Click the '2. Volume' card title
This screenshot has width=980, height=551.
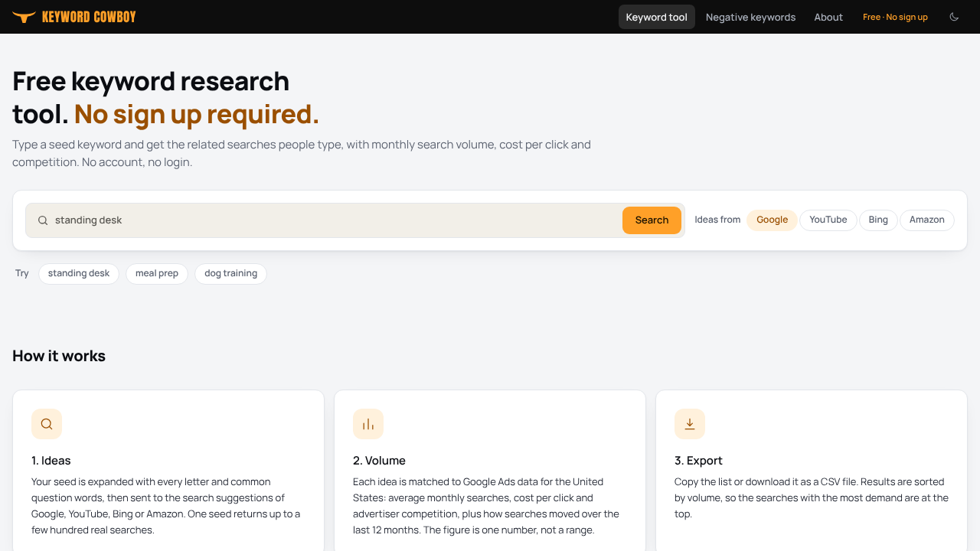pos(379,461)
